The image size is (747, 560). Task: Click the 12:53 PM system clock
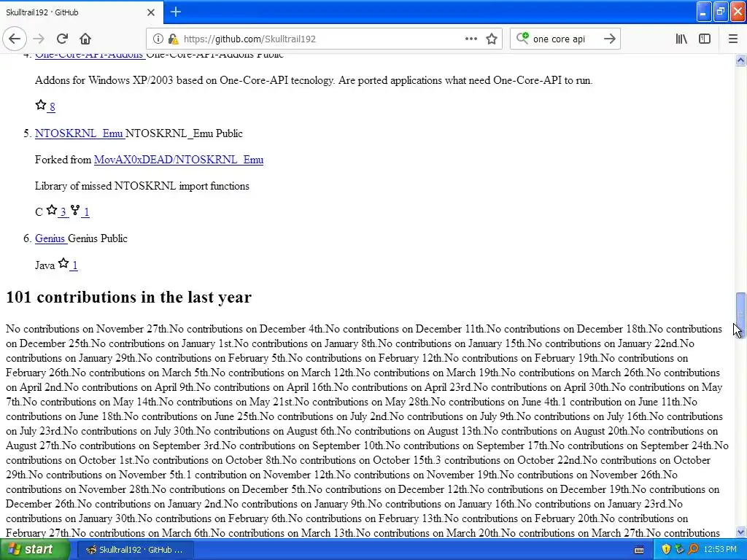point(720,550)
